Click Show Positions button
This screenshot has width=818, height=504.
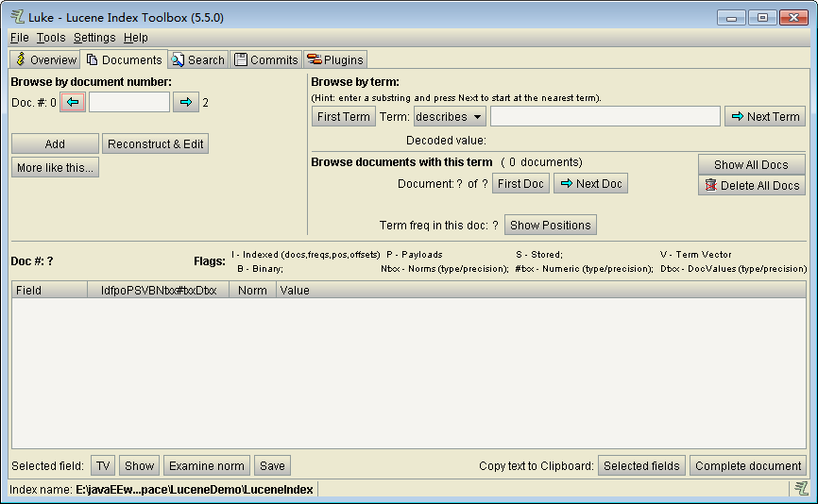(x=550, y=225)
